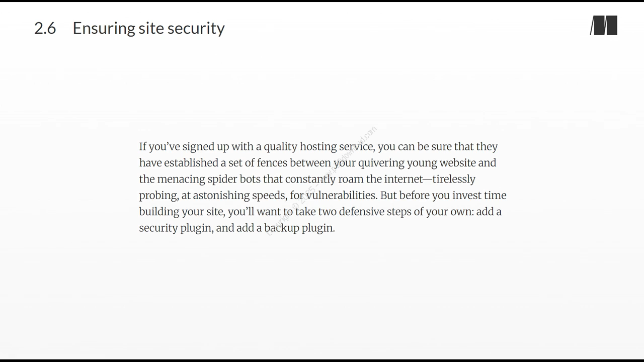The width and height of the screenshot is (644, 362).
Task: Select the heading Ensuring site security
Action: (129, 28)
